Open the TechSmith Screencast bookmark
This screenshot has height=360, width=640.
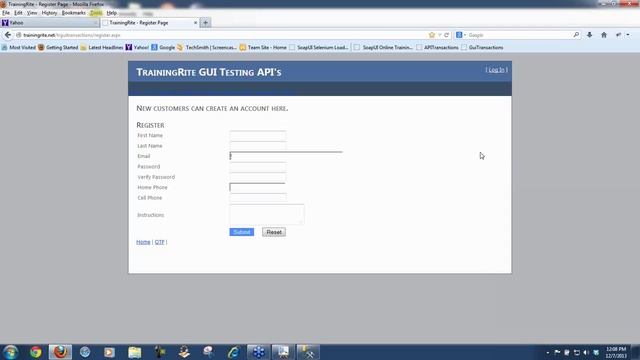click(207, 47)
